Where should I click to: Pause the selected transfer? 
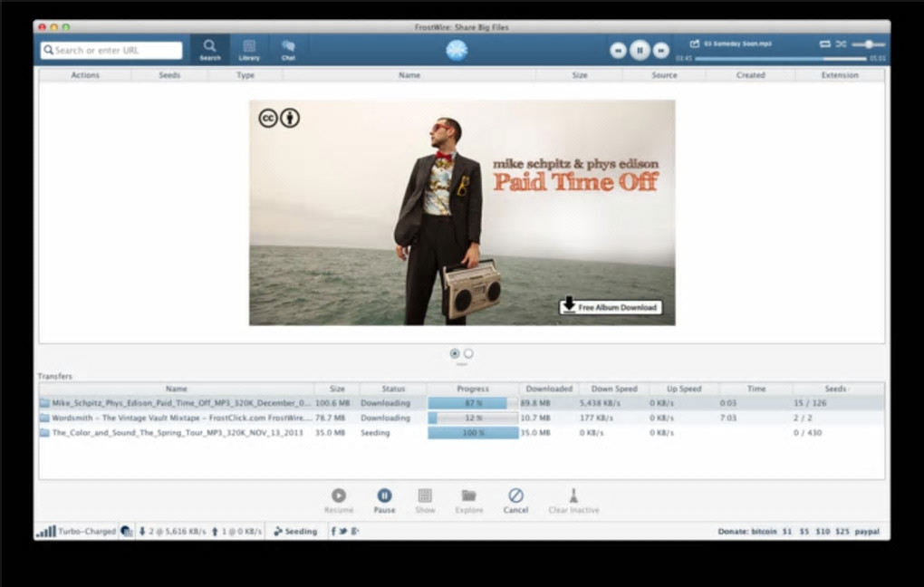click(384, 501)
